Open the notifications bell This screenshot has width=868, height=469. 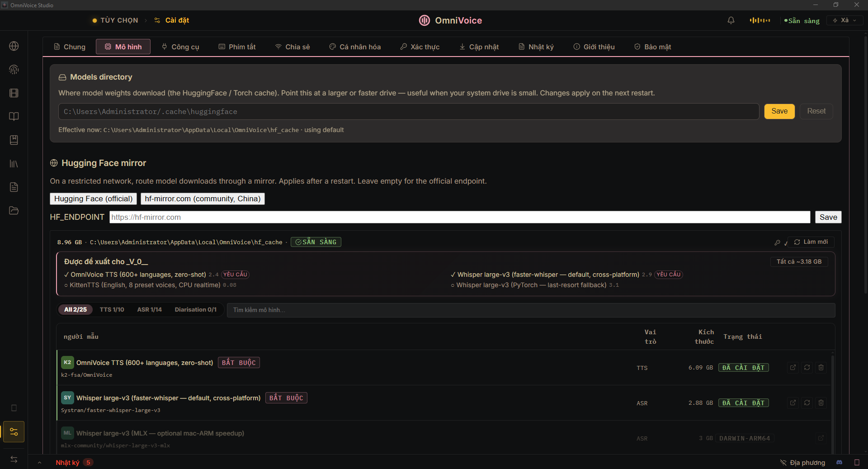click(731, 20)
